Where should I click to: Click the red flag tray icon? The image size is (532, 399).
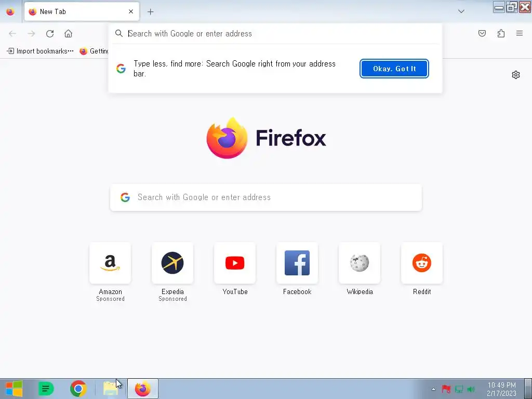click(x=446, y=389)
